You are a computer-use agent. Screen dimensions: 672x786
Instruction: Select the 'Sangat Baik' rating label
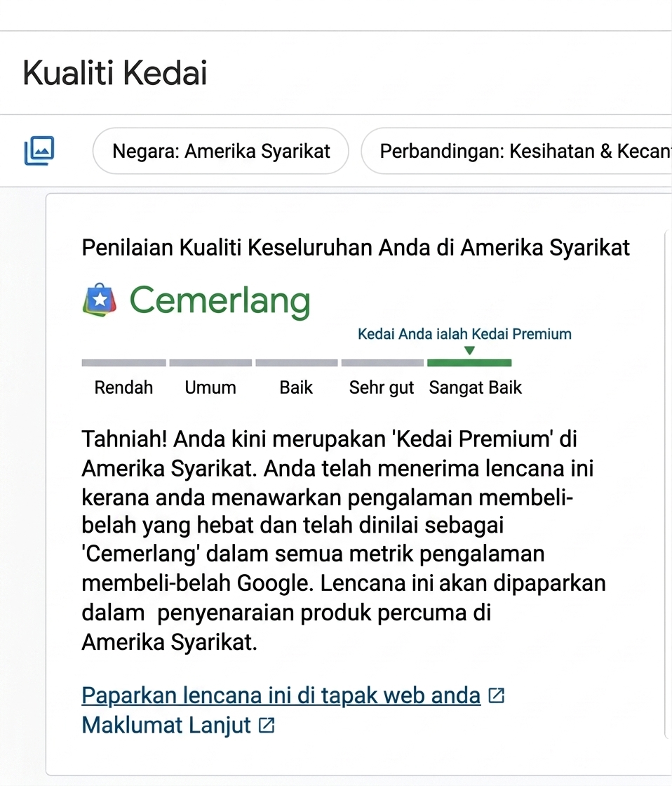point(476,387)
